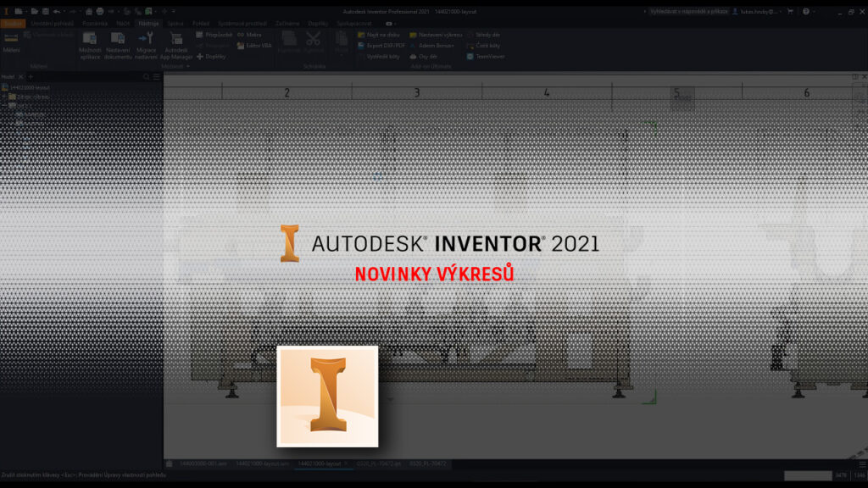Image resolution: width=868 pixels, height=488 pixels.
Task: Add a browser panel with plus icon
Action: [x=31, y=77]
